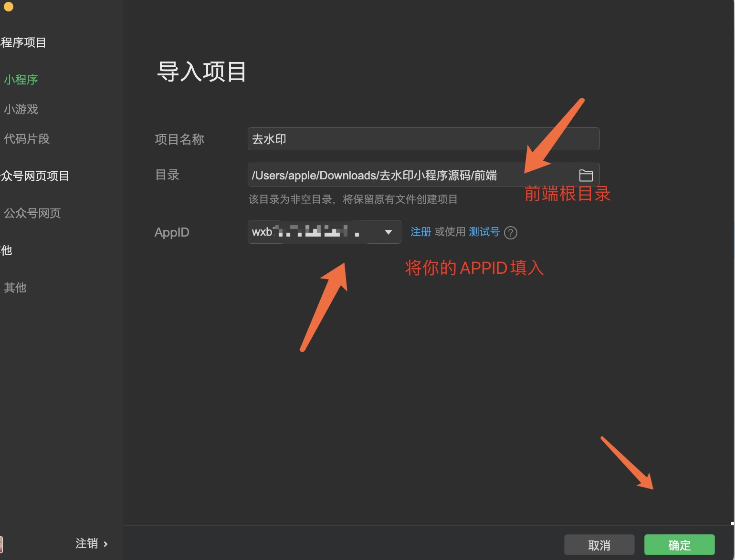Open 公众号网页 in the sidebar

pyautogui.click(x=32, y=213)
